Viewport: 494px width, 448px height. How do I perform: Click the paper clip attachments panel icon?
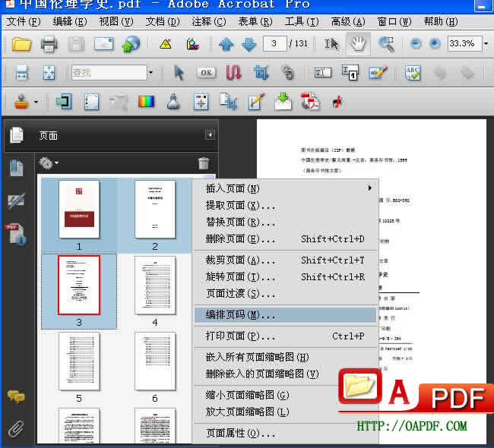[x=16, y=429]
